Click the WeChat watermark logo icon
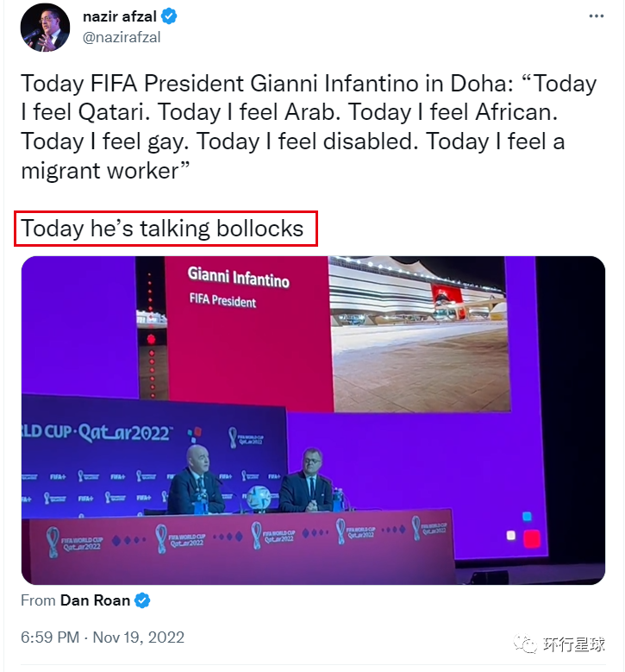 (525, 644)
